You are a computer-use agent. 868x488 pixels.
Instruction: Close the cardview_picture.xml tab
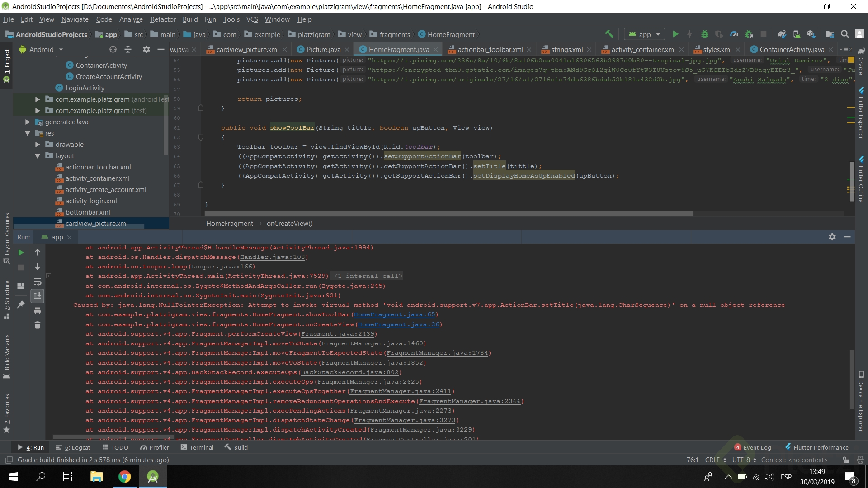284,49
